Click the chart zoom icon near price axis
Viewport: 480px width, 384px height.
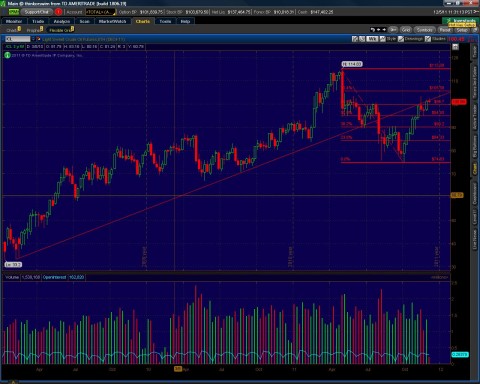click(x=455, y=47)
